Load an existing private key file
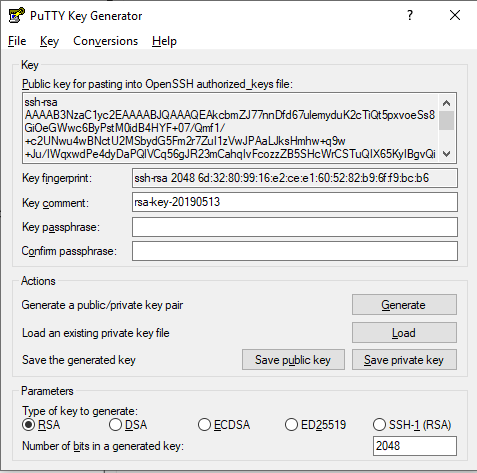The image size is (477, 473). click(x=404, y=332)
